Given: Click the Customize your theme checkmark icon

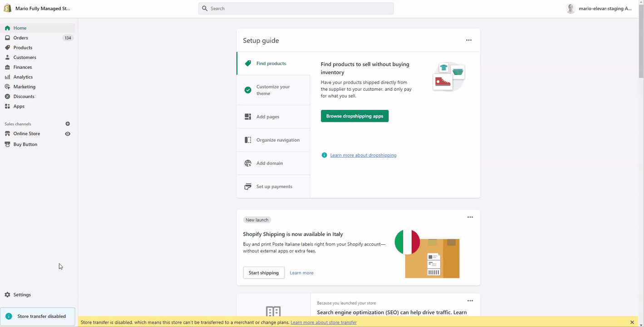Looking at the screenshot, I should coord(248,90).
